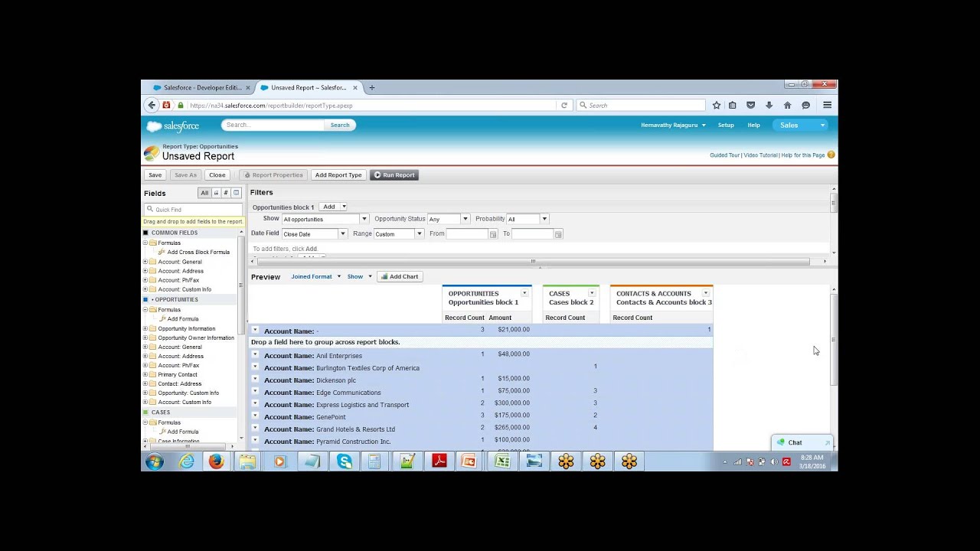
Task: Click the Help link in header
Action: pyautogui.click(x=754, y=126)
